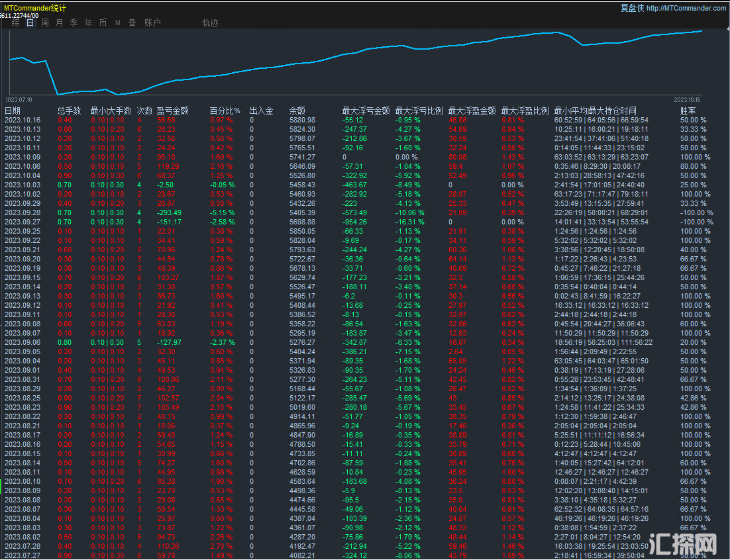Click the 盈亏金额 column header
Image resolution: width=730 pixels, height=560 pixels.
173,111
